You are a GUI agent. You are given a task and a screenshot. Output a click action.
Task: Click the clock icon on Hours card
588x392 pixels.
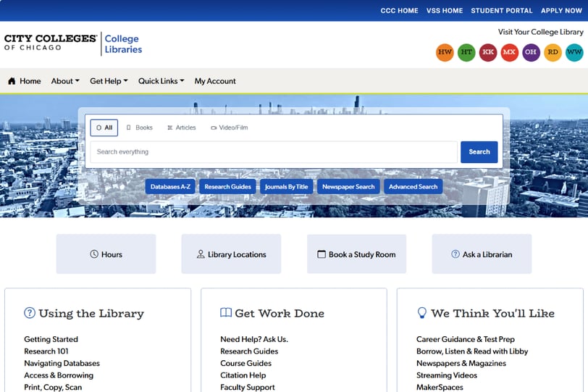(x=94, y=254)
